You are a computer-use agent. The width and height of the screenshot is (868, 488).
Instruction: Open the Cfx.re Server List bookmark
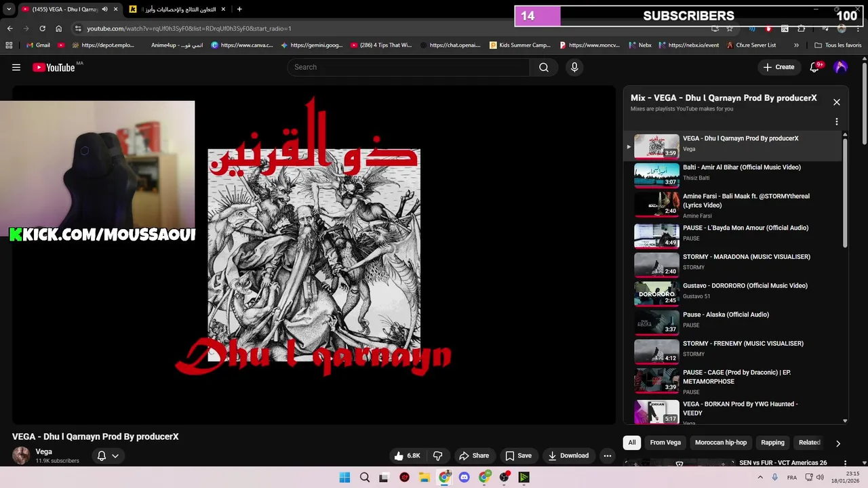[x=751, y=45]
